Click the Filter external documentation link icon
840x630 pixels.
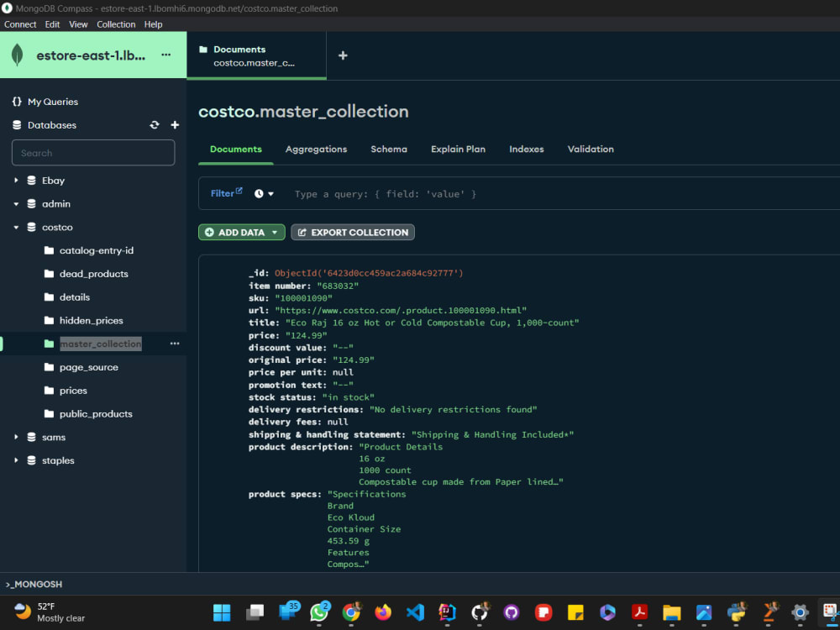coord(239,190)
